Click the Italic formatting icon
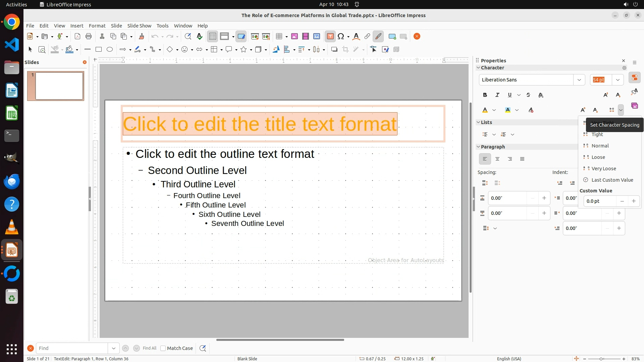 pos(497,95)
